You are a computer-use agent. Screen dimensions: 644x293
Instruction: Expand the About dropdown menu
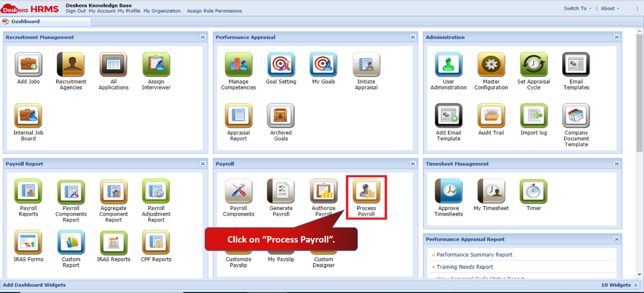[x=610, y=8]
